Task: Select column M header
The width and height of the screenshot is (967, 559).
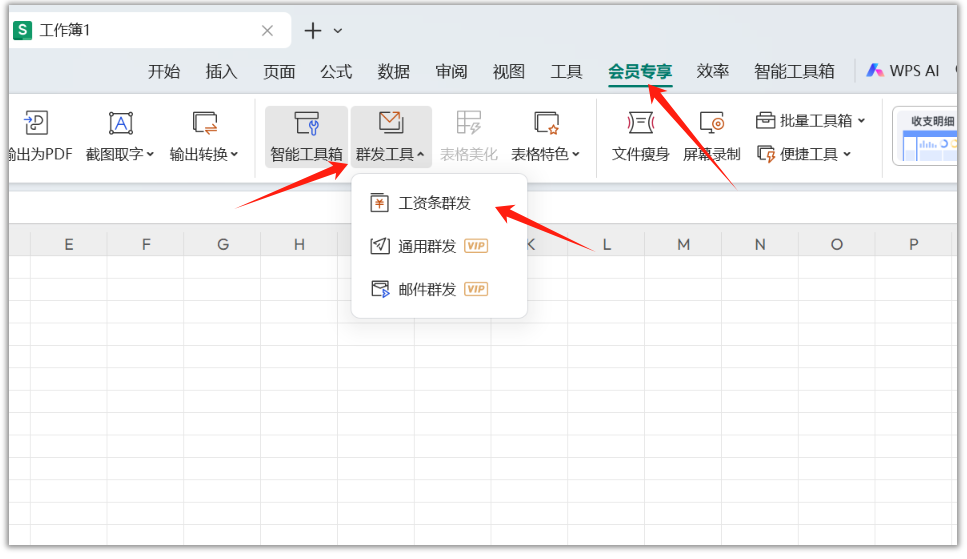Action: click(683, 244)
